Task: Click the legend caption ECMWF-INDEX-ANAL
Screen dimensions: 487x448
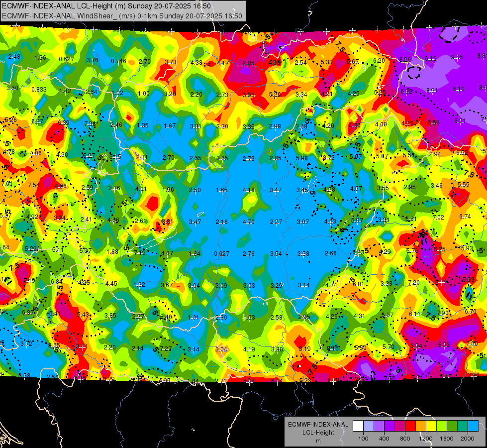Action: point(318,425)
